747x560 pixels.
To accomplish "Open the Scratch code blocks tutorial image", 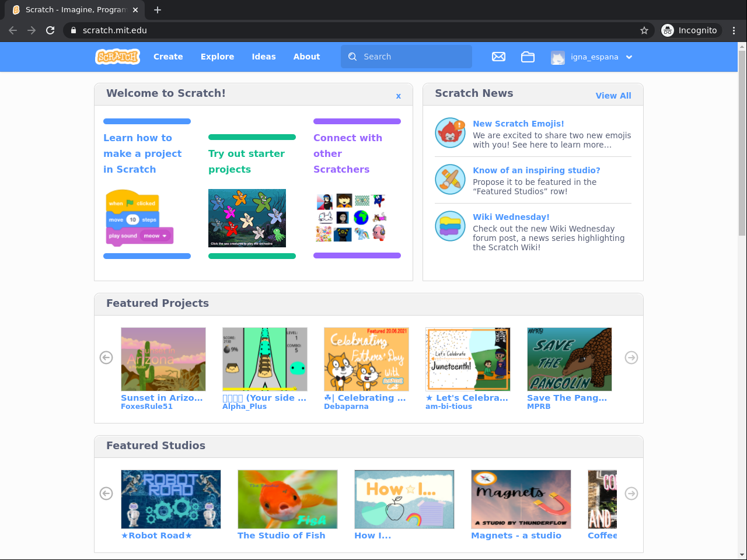I will pyautogui.click(x=139, y=218).
